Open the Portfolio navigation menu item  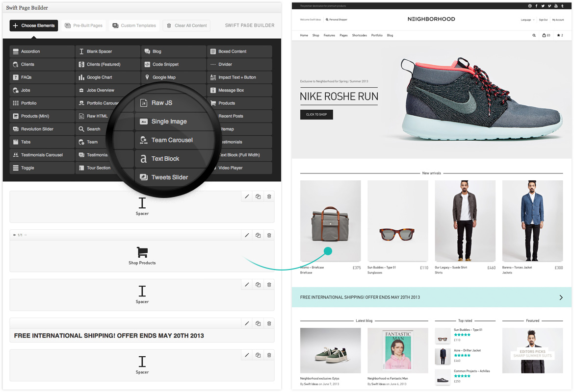click(377, 35)
